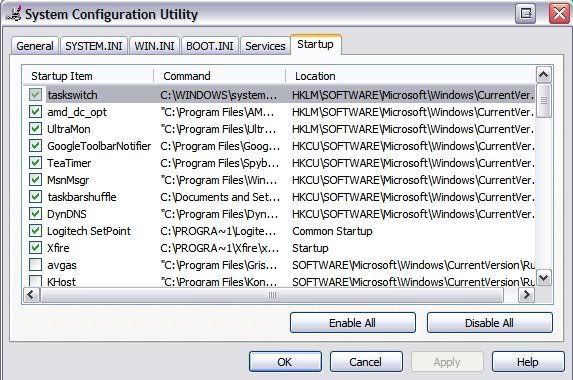Click the horizontal scrollbar thumb
573x380 pixels.
tap(272, 294)
